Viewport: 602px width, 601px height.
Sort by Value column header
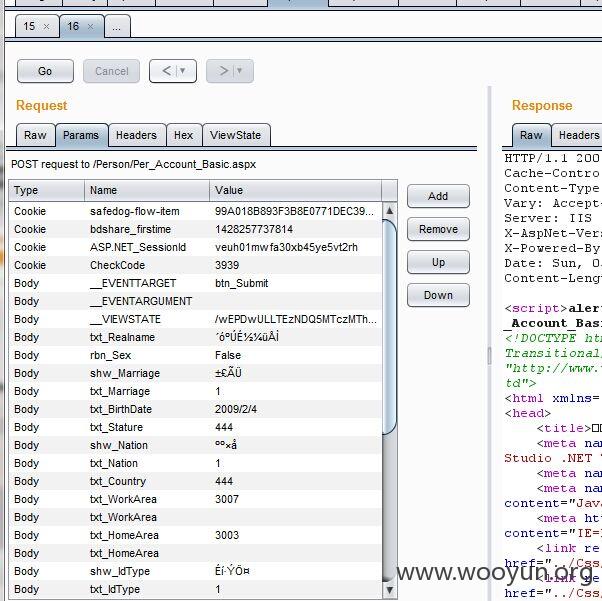tap(296, 190)
